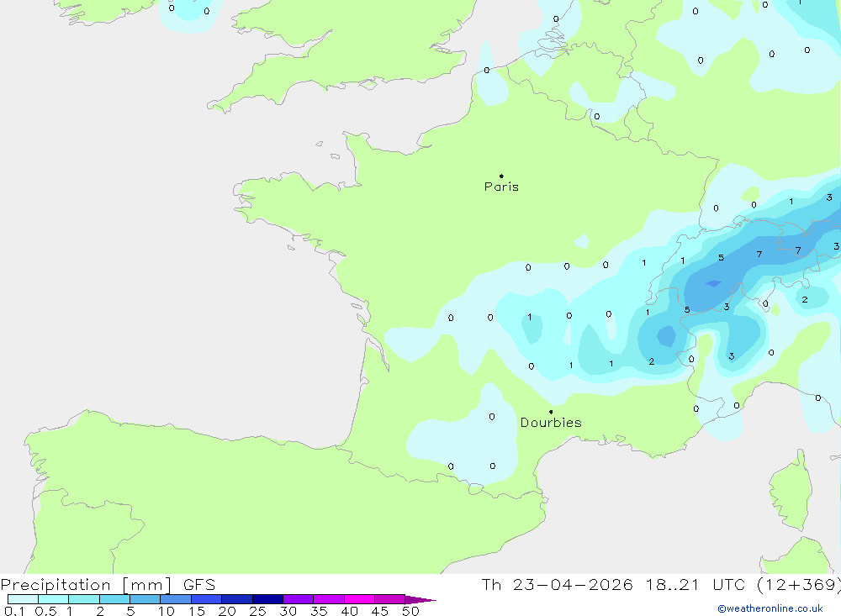Click the 'Precipitation [mm]' title text

[86, 585]
